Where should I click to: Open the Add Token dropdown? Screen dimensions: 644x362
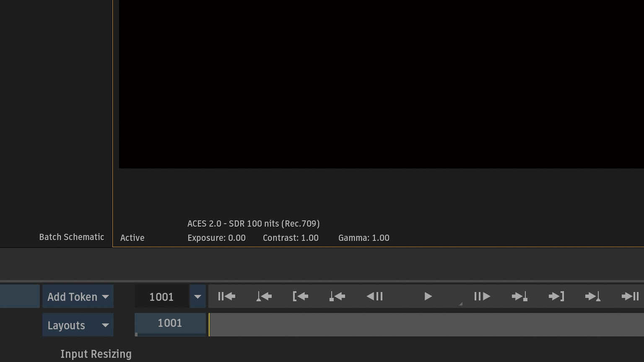[78, 297]
